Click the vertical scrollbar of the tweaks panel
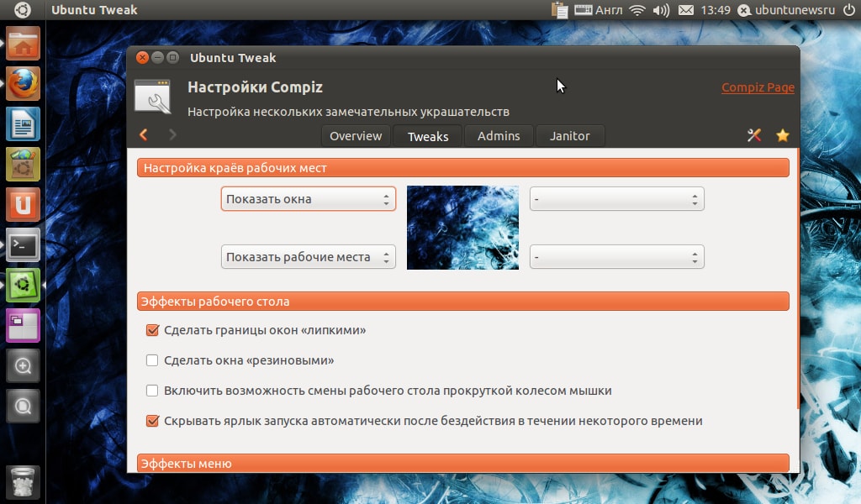861x504 pixels. 797,279
